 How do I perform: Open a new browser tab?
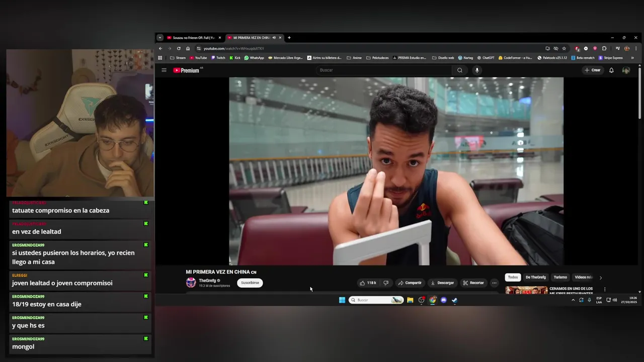tap(289, 38)
